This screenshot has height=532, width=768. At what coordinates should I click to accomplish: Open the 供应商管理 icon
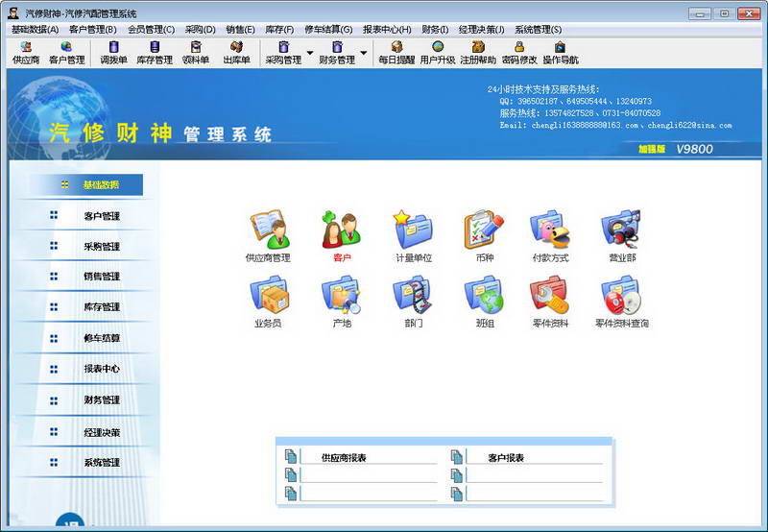[x=269, y=230]
